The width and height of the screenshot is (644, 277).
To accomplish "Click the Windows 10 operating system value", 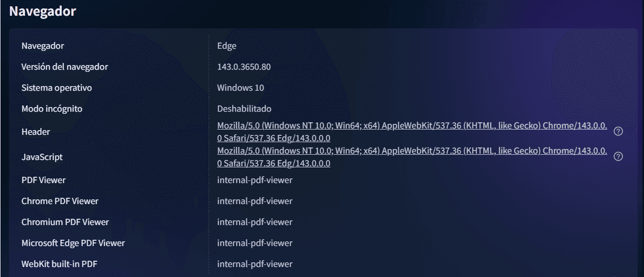I will pos(241,88).
